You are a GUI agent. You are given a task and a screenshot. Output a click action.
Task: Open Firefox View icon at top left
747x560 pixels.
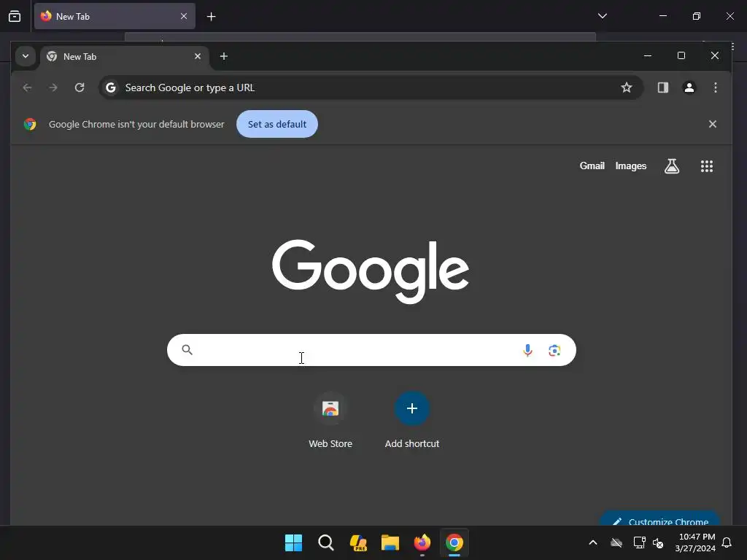tap(15, 17)
